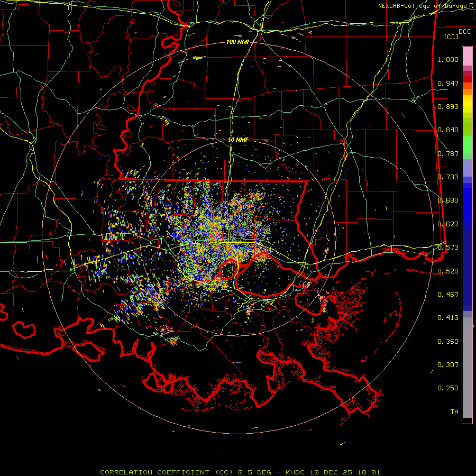Click the 0.360 legend value

tap(448, 342)
